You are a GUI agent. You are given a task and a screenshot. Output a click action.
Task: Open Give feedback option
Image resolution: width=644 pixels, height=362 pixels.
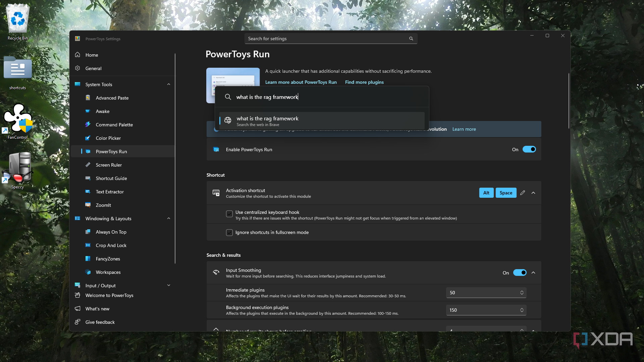point(123,322)
